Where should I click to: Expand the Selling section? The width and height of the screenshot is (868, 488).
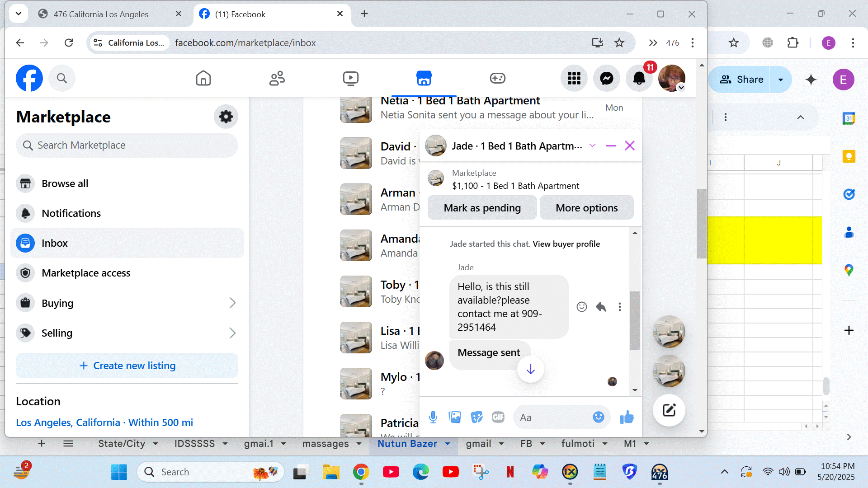[x=232, y=333]
